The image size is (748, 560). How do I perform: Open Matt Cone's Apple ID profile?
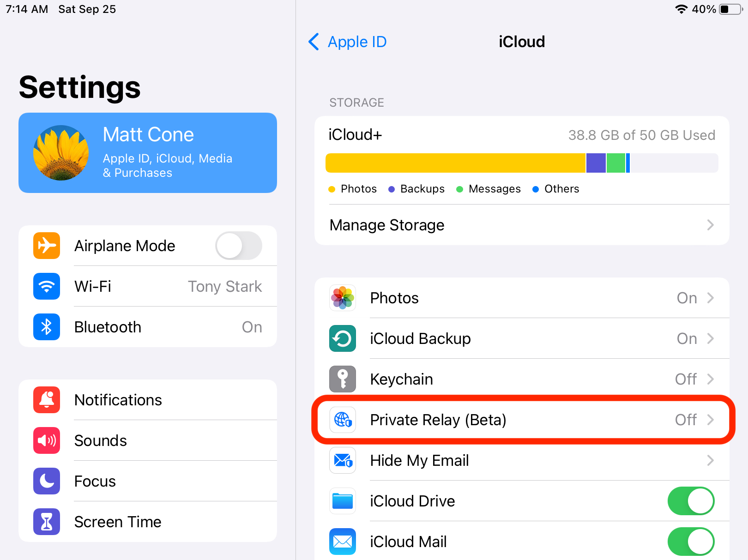coord(147,153)
